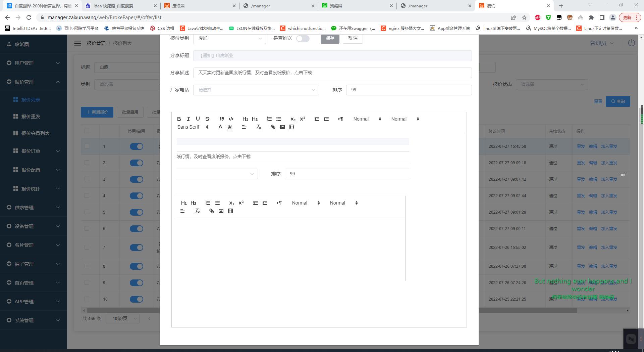Insert a blockquote via the quote icon

(221, 119)
